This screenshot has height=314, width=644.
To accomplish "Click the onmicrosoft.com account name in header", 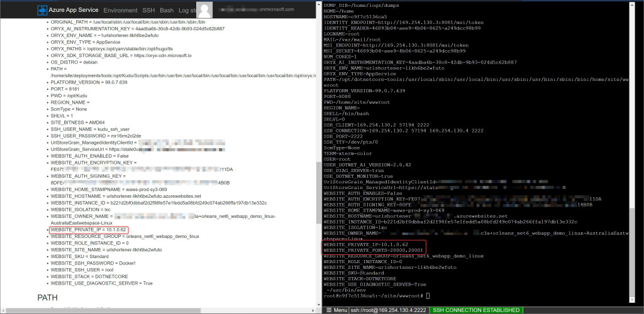I will point(257,9).
